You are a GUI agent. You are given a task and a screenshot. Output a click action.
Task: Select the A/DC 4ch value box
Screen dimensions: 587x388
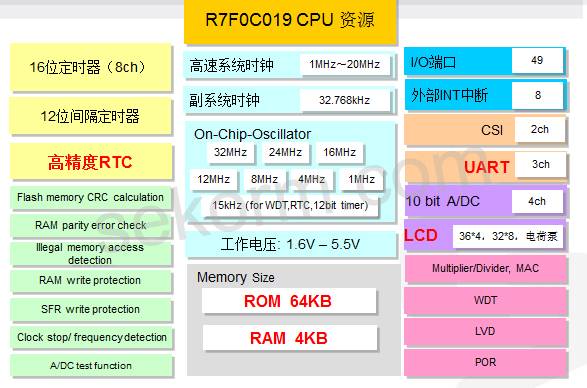[537, 201]
